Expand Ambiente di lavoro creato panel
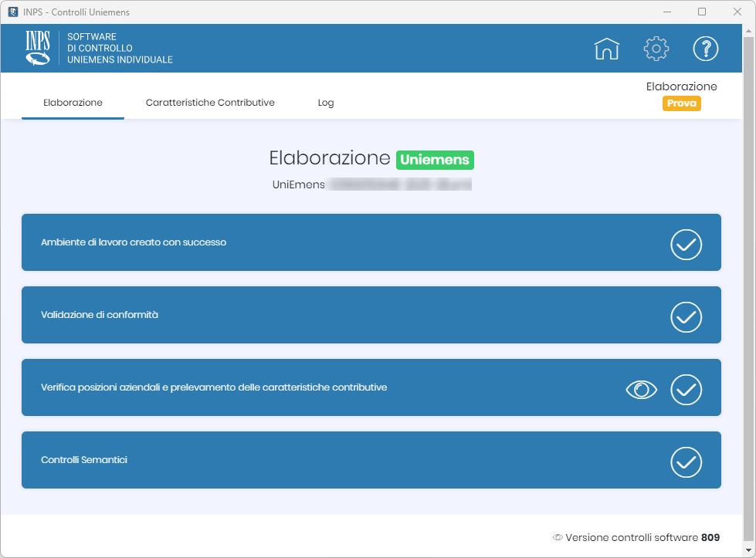This screenshot has width=756, height=558. pos(309,242)
